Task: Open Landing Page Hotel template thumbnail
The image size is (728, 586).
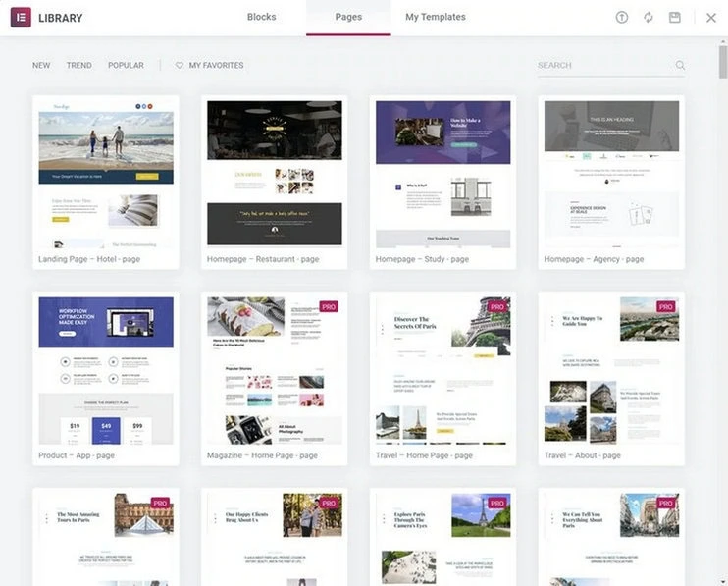Action: [x=106, y=175]
